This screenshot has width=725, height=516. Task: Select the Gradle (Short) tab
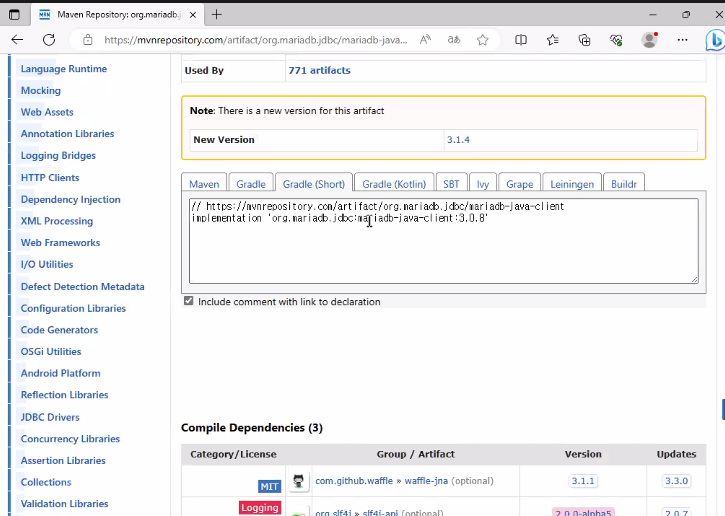coord(314,184)
